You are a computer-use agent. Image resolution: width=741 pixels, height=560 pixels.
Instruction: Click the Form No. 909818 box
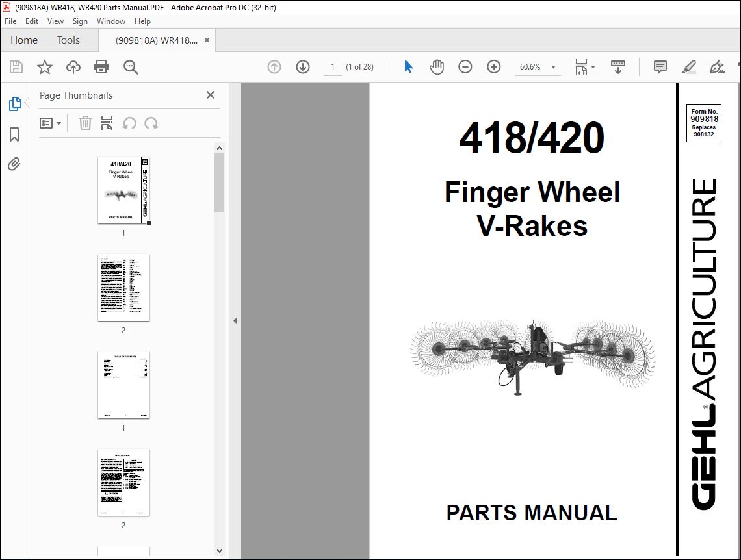point(704,123)
